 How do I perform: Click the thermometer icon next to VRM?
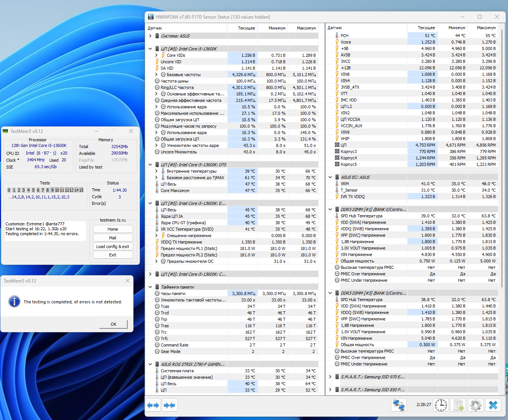(x=337, y=184)
